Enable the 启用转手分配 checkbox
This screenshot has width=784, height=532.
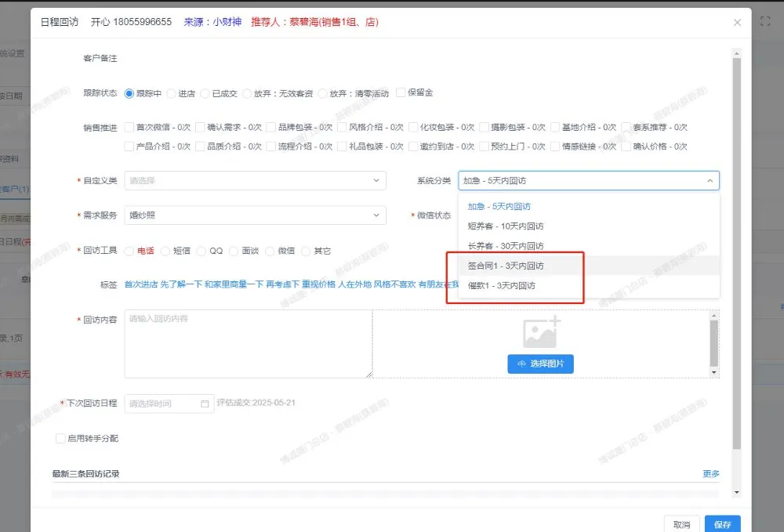(x=60, y=439)
